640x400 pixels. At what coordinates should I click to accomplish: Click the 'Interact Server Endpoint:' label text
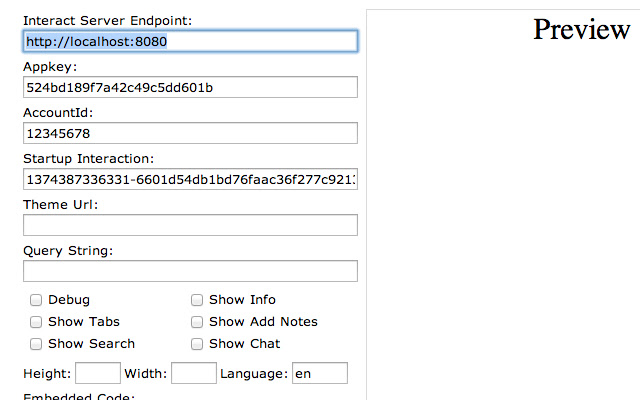coord(108,21)
